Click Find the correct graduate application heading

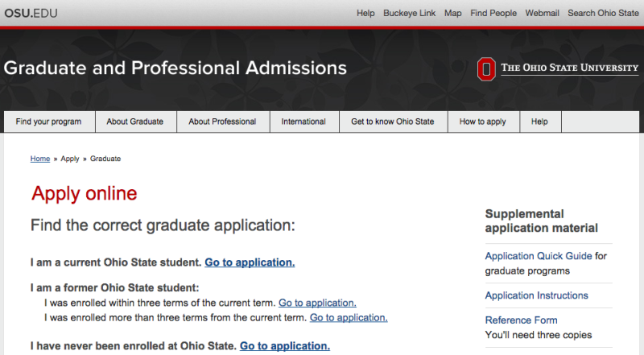tap(163, 225)
